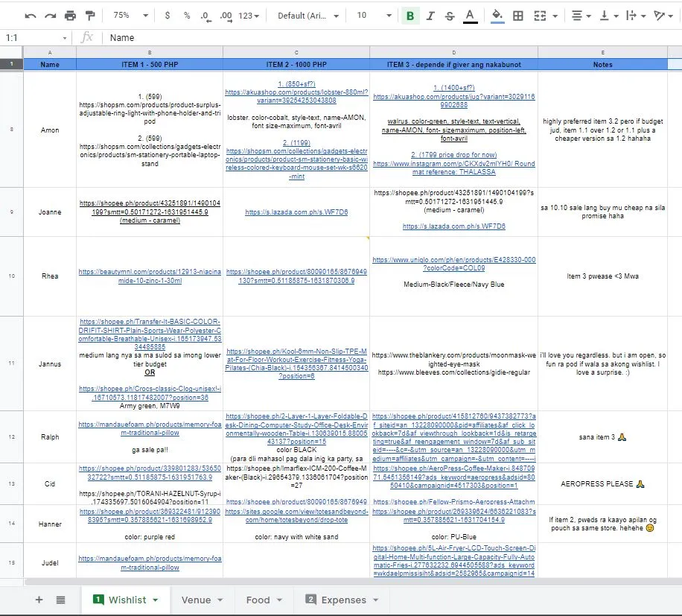Toggle Strikethrough formatting
This screenshot has width=682, height=616.
click(x=450, y=16)
